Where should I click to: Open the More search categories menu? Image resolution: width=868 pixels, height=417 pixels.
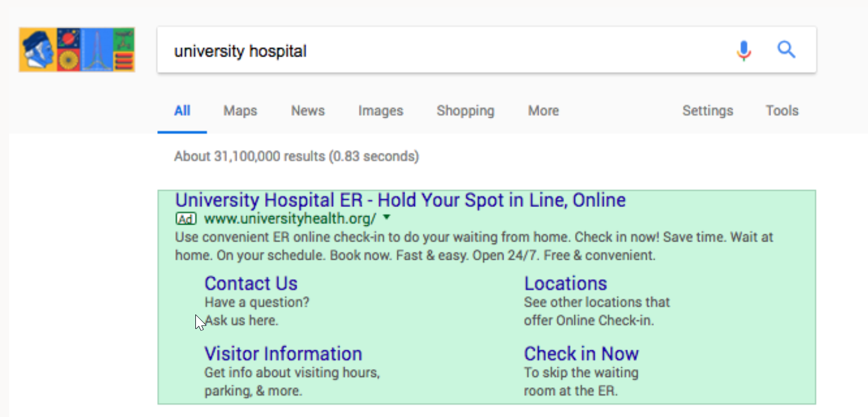543,110
